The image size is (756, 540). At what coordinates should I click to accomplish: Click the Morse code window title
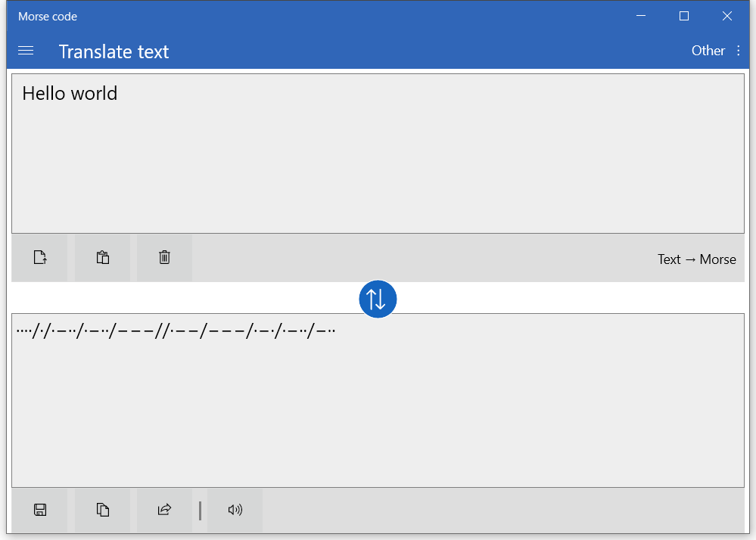[x=48, y=17]
